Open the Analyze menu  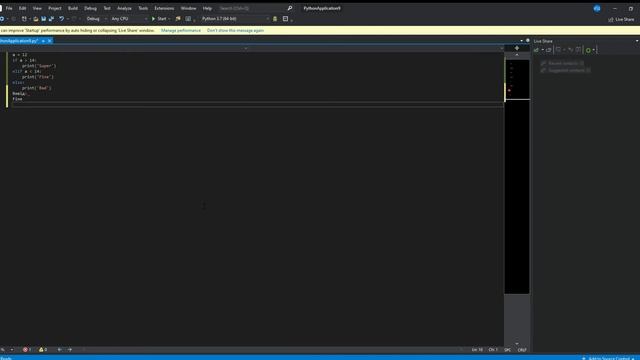click(x=124, y=8)
